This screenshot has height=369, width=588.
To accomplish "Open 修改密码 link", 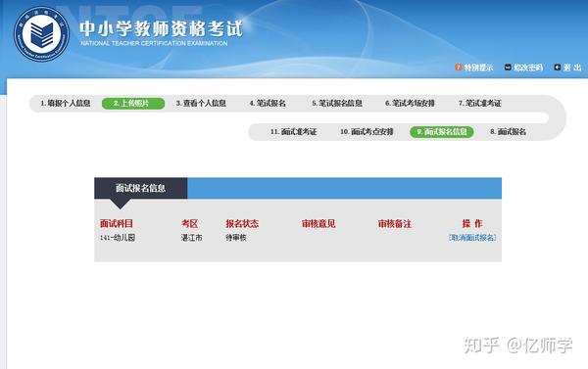I will click(x=528, y=68).
